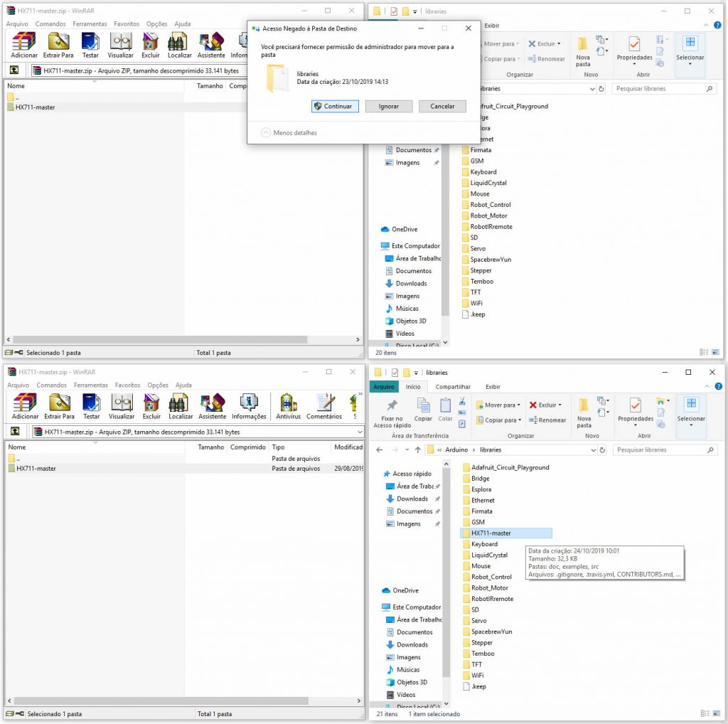Screen dimensions: 728x724
Task: Open the Comandos menu in WinRAR with Antivírus toolbar
Action: (51, 385)
